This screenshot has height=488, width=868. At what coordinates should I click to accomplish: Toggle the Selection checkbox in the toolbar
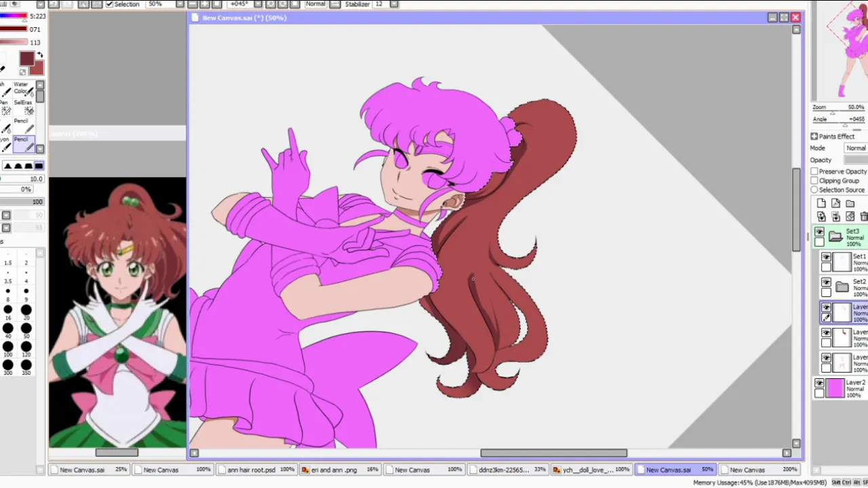tap(110, 4)
